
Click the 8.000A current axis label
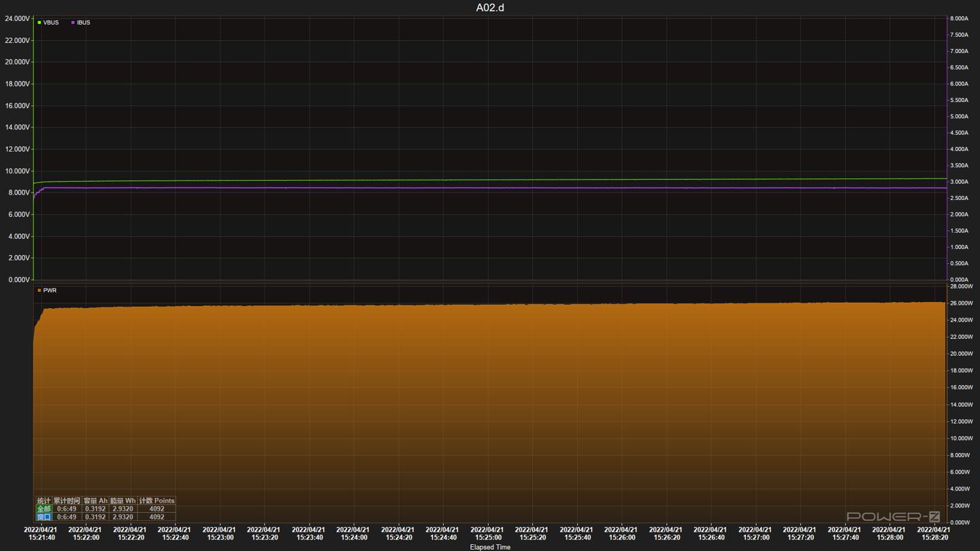959,18
